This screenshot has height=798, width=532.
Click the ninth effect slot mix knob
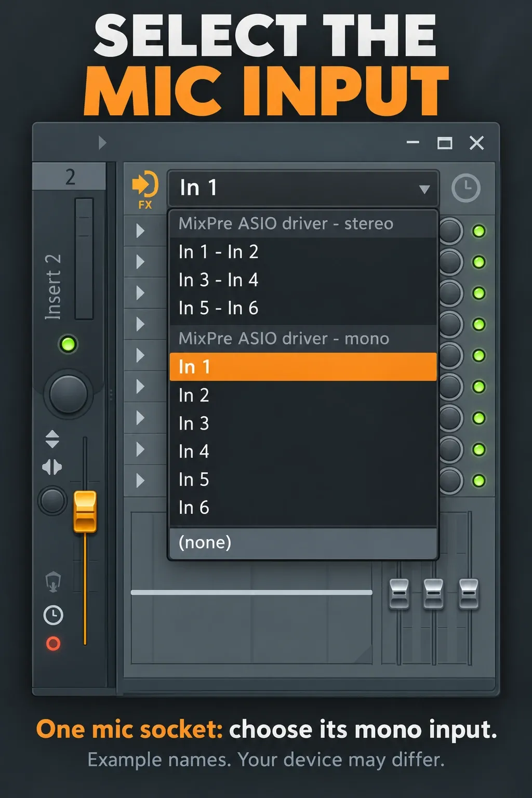click(x=450, y=481)
